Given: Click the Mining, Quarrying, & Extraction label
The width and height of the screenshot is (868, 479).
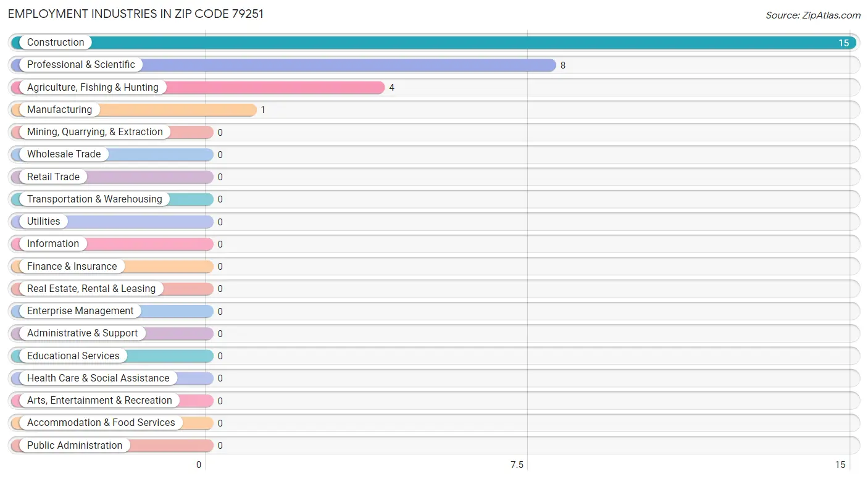Looking at the screenshot, I should tap(95, 132).
